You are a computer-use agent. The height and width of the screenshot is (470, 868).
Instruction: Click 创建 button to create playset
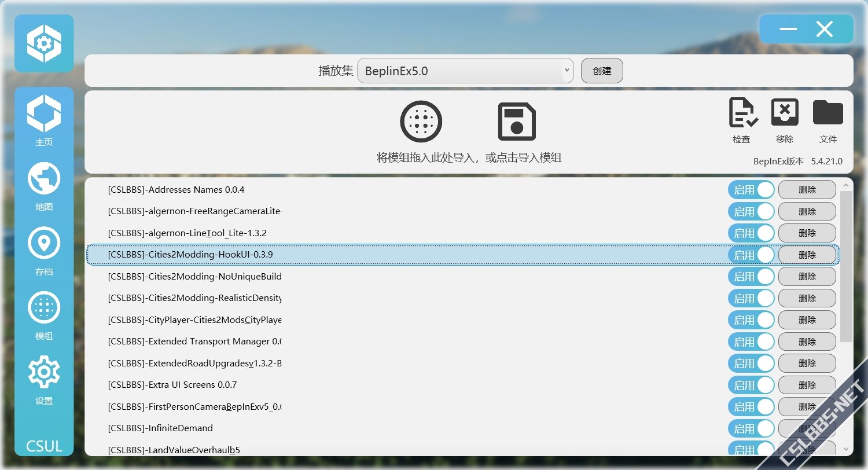coord(602,71)
